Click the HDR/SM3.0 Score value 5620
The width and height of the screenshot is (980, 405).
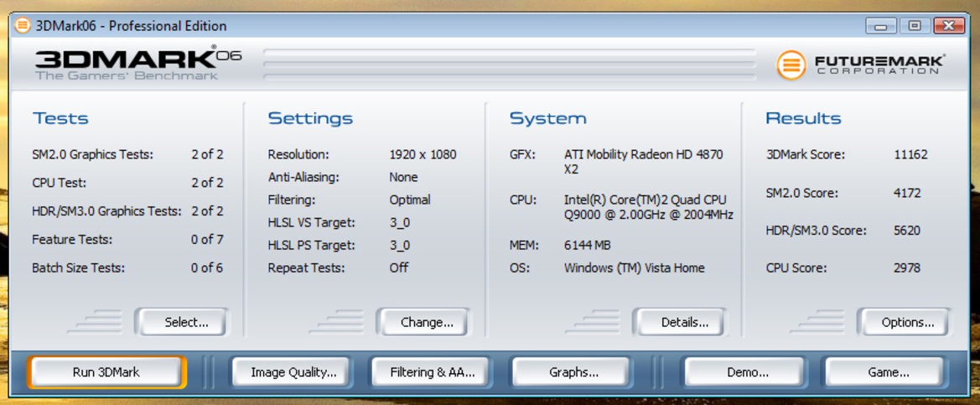(908, 231)
